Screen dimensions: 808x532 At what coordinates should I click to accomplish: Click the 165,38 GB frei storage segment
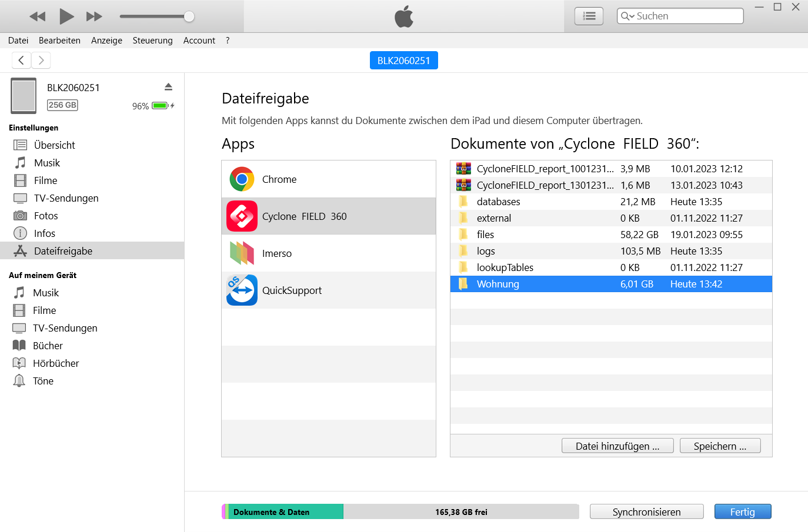pyautogui.click(x=461, y=512)
